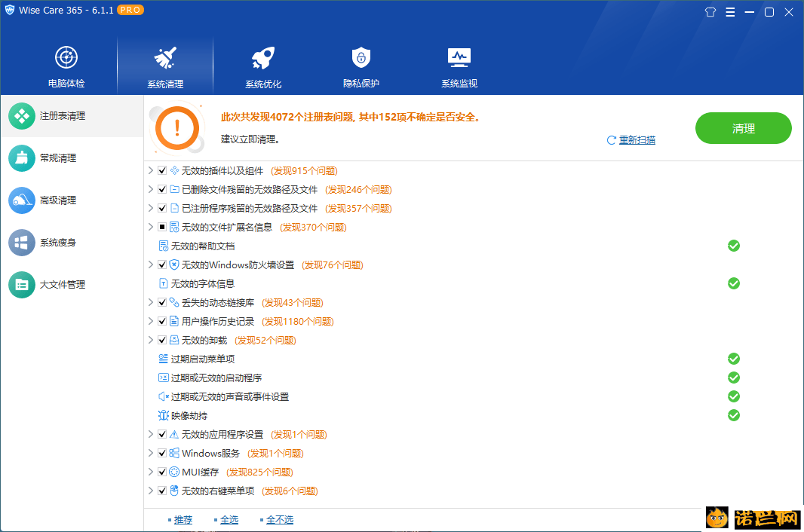Expand the 无效的插件以及组件 row
Viewport: 804px width, 532px height.
[151, 170]
